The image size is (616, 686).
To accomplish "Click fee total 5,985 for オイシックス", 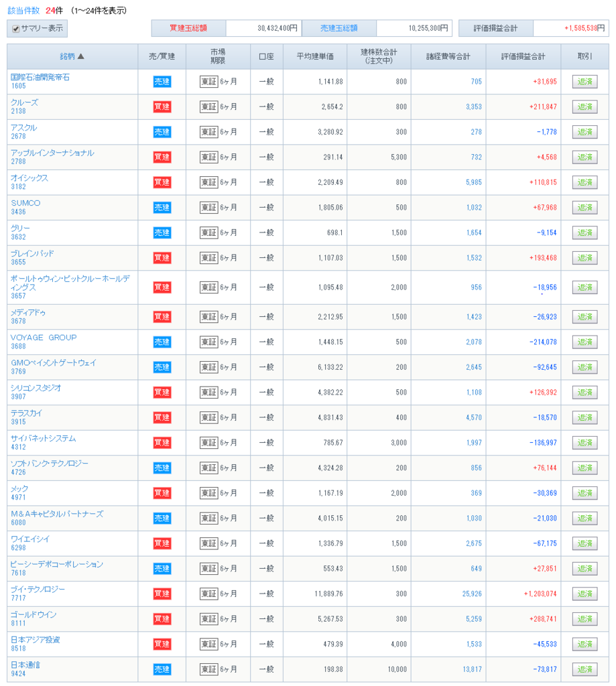I will [x=474, y=182].
